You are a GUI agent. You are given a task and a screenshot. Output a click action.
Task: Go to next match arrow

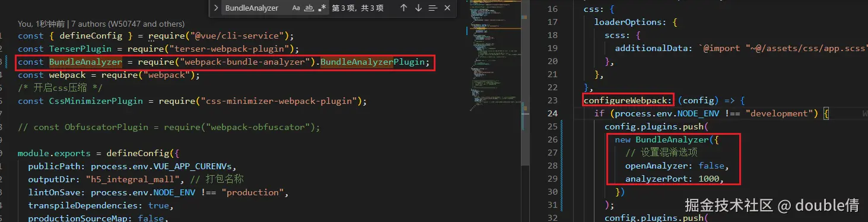(x=418, y=8)
